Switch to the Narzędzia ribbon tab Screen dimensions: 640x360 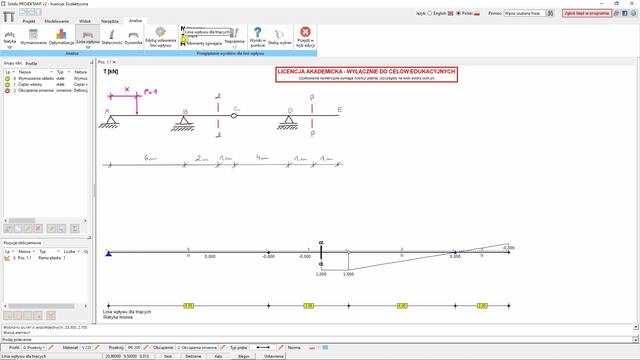click(110, 21)
